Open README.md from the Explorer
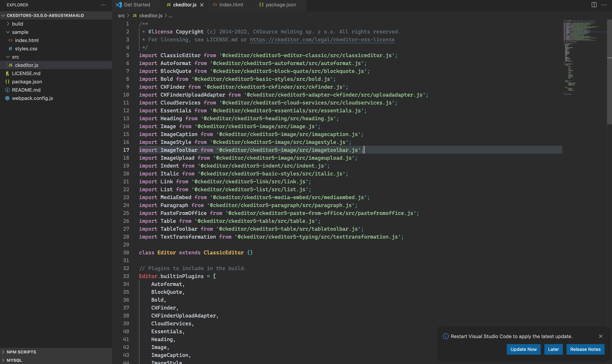The height and width of the screenshot is (364, 612). (x=56, y=90)
